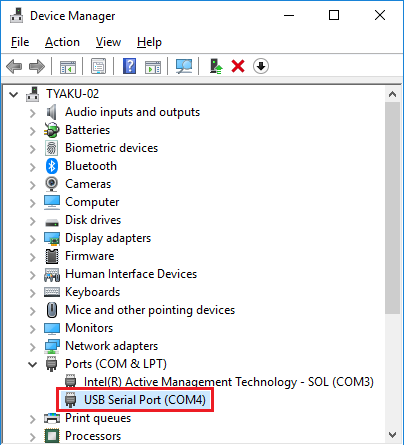Click the Update device driver icon
Screen dimensions: 404x445
[x=216, y=66]
